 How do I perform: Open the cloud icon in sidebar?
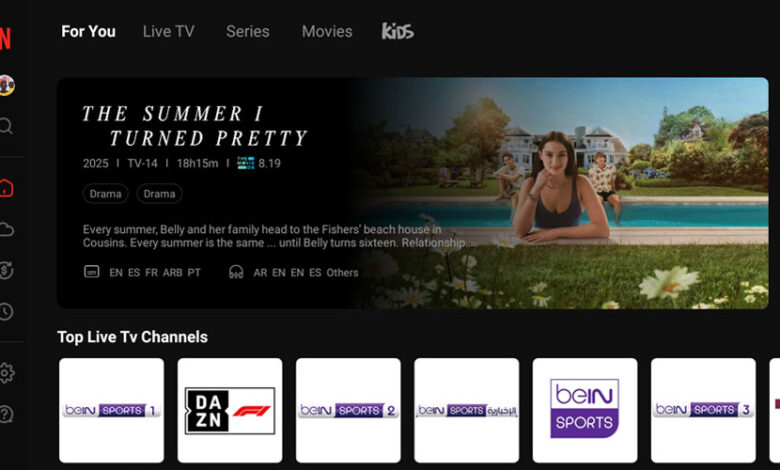tap(6, 229)
